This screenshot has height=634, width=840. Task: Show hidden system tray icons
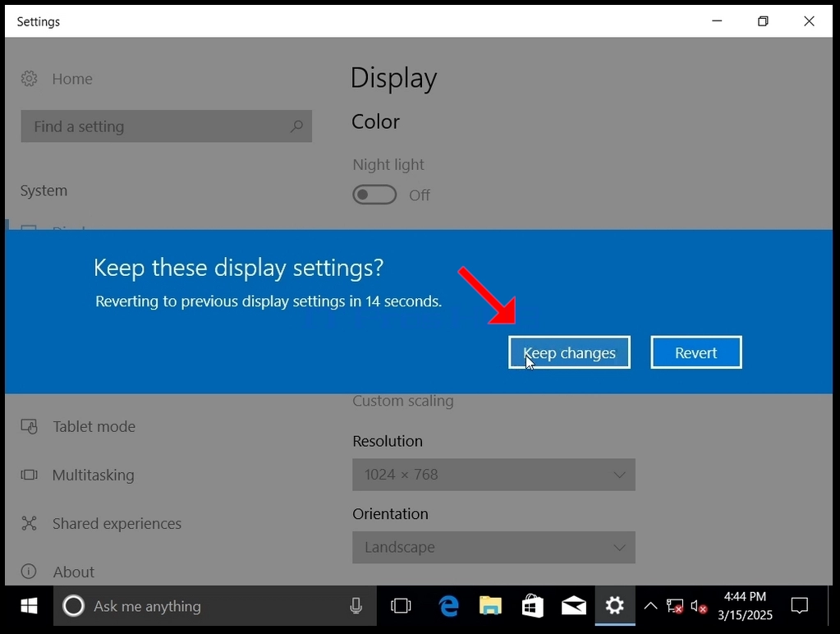click(650, 606)
